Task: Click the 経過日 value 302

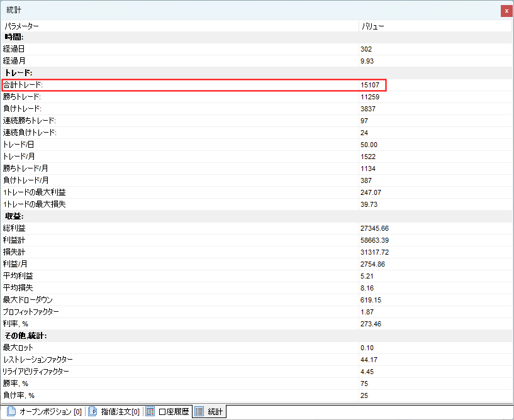Action: click(x=366, y=49)
